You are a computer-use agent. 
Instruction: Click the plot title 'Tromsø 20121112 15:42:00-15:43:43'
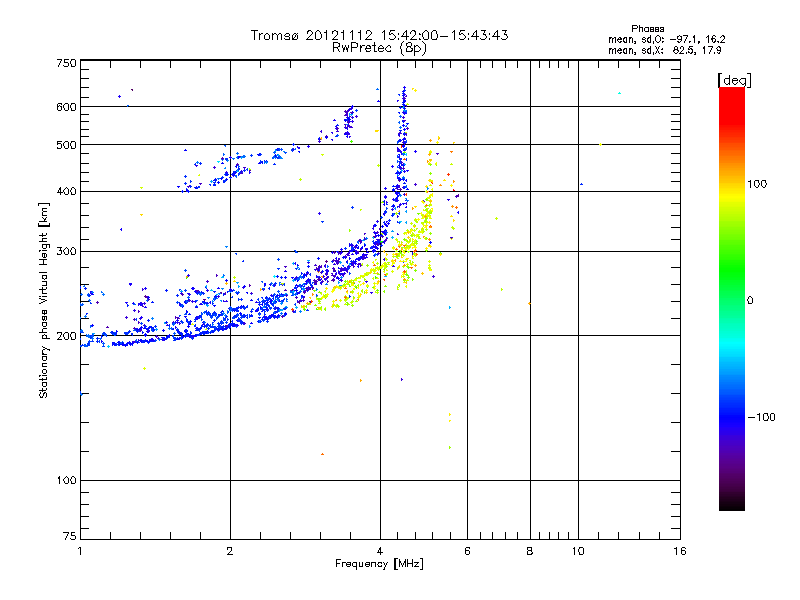tap(379, 35)
